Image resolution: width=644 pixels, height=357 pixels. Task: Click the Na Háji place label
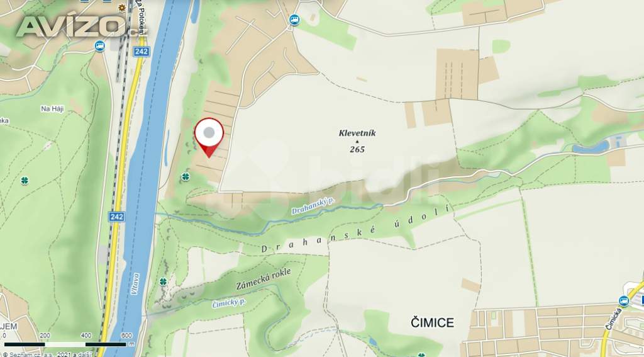click(x=53, y=109)
